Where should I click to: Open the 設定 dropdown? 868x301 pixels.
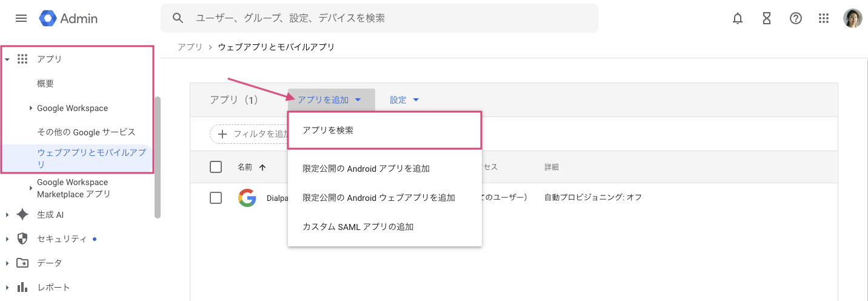click(404, 100)
